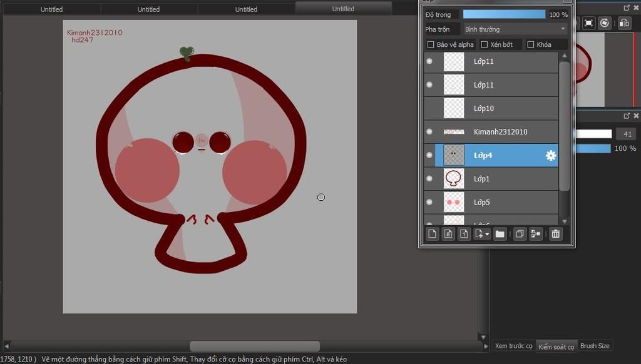Click the canvas horizontal scrollbar thumb

(x=255, y=346)
